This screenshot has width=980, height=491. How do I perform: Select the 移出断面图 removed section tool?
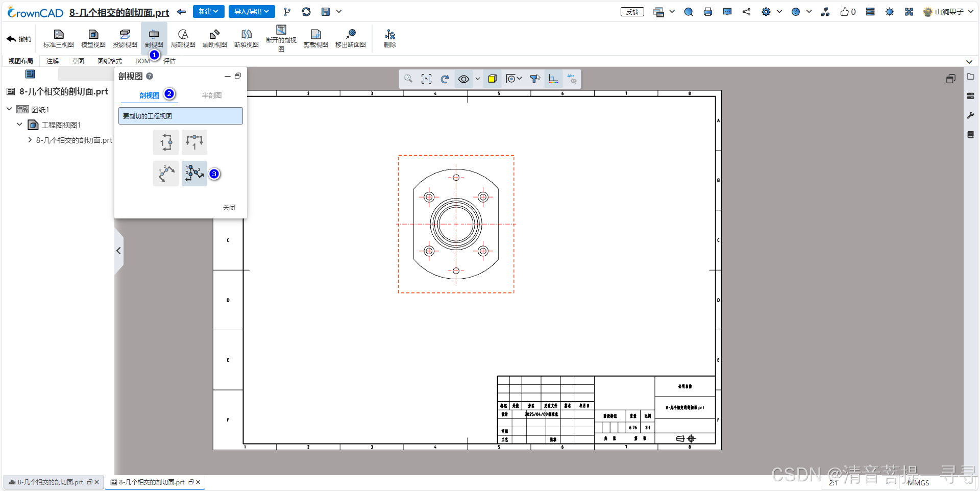click(351, 38)
